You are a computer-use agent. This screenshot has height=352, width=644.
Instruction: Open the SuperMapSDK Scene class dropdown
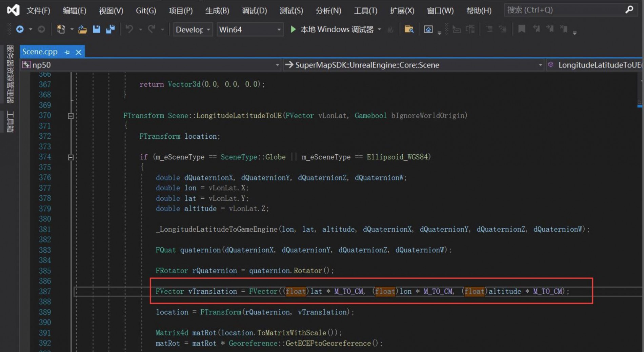(414, 65)
